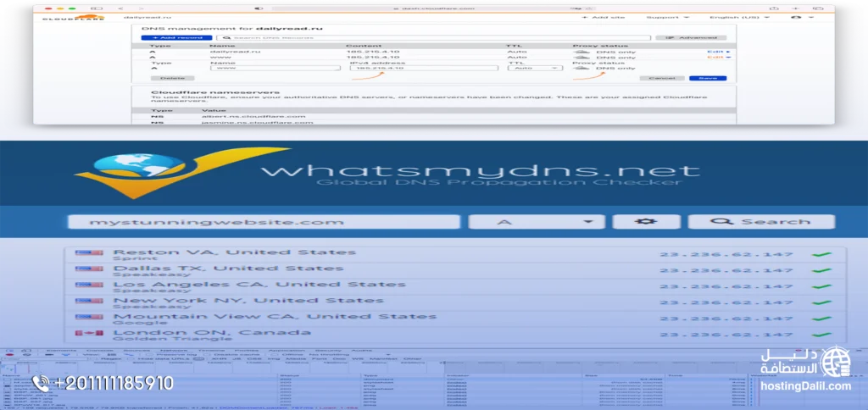Click the Canada flag icon

pyautogui.click(x=89, y=333)
